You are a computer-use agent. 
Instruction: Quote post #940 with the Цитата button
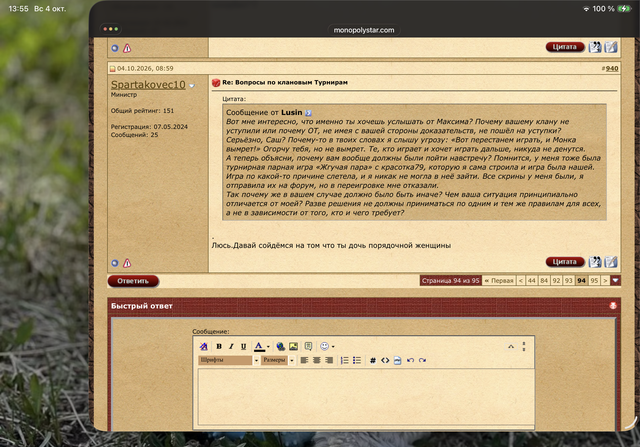[564, 262]
